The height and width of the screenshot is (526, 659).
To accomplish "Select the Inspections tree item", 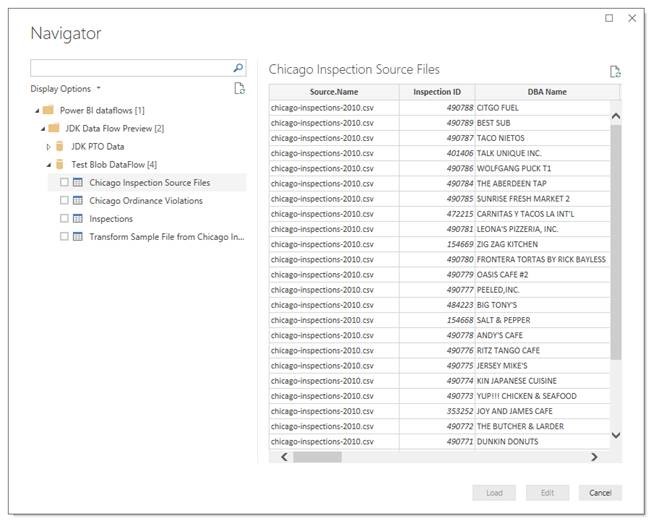I will coord(111,218).
